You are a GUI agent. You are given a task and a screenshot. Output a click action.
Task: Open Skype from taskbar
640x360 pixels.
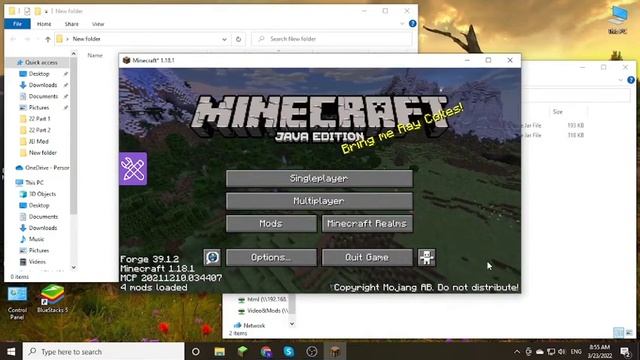[x=289, y=351]
